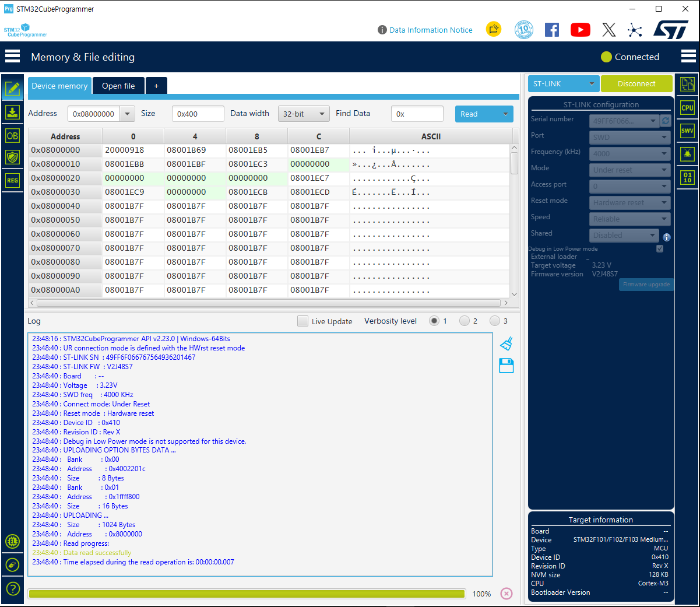The width and height of the screenshot is (700, 607).
Task: Open Memory & File editing sidebar icon
Action: pyautogui.click(x=13, y=89)
